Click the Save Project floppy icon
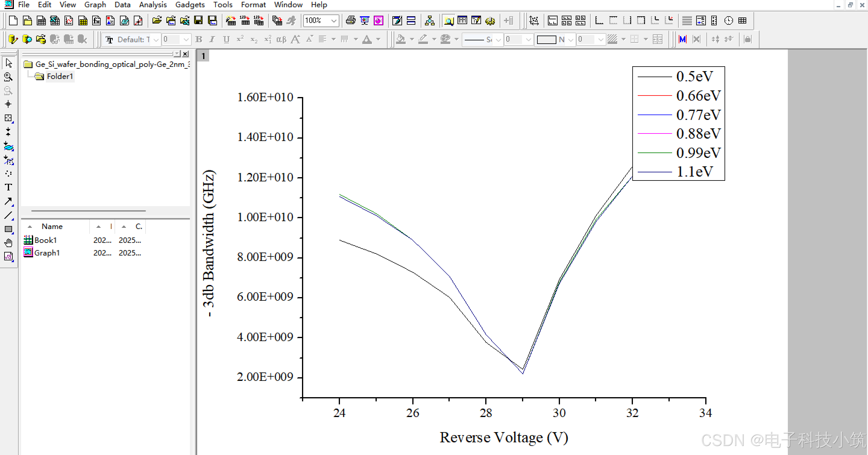The image size is (868, 455). coord(199,20)
